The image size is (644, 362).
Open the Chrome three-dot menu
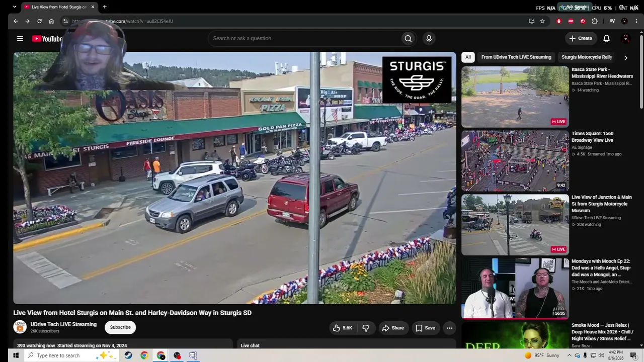[636, 21]
